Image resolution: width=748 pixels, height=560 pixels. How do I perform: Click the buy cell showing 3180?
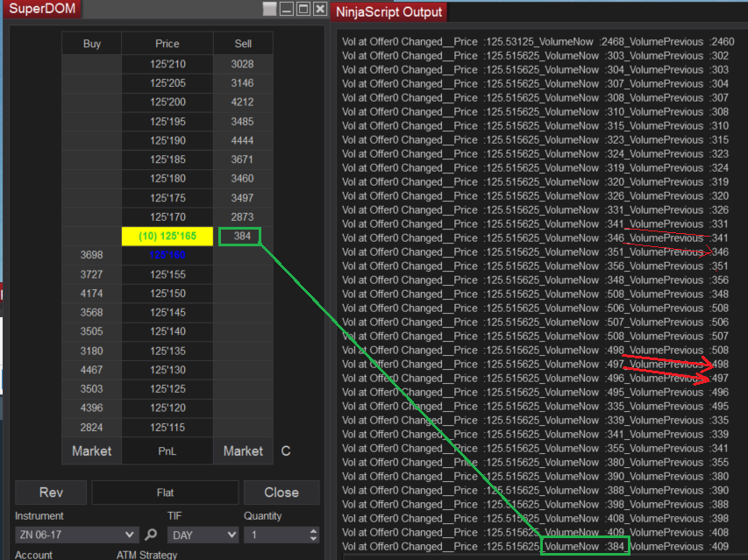pos(91,351)
